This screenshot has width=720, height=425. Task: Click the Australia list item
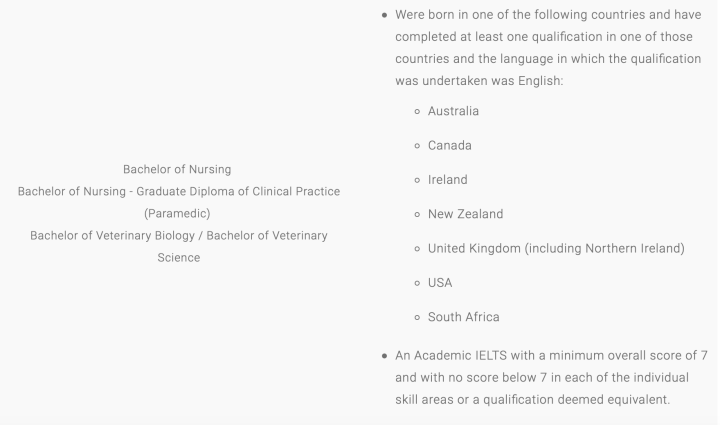coord(453,111)
